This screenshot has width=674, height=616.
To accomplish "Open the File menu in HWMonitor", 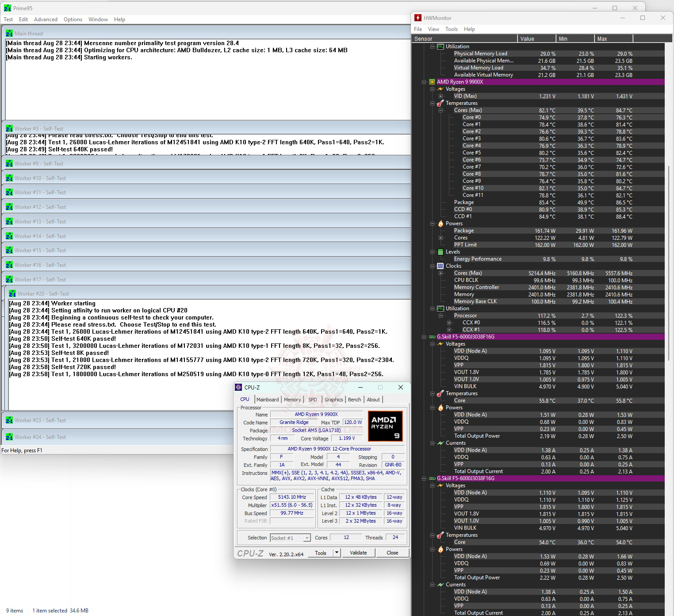I will point(418,29).
